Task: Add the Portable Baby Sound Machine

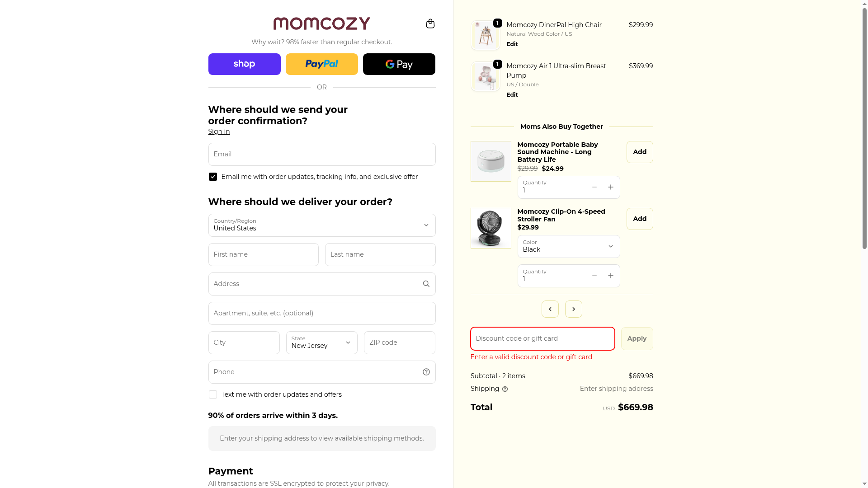Action: tap(639, 152)
